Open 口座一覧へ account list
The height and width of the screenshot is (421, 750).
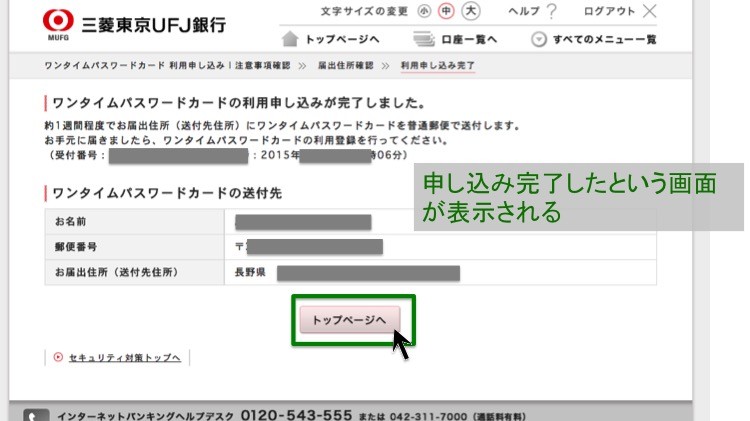coord(469,39)
